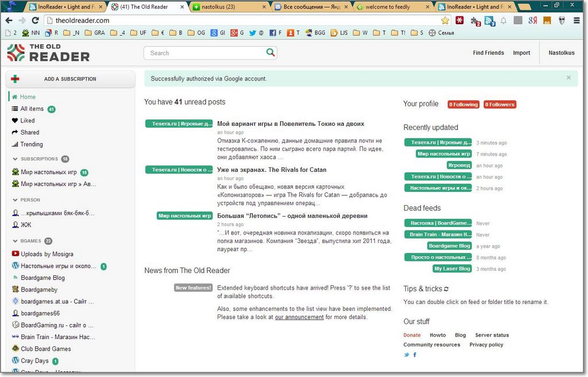Click Import in the header
The image size is (588, 377).
(521, 53)
